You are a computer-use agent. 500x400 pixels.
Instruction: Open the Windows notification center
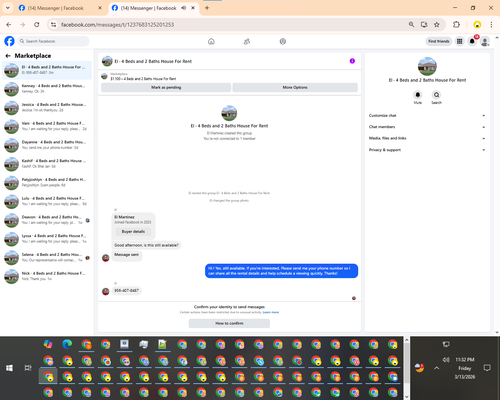487,368
